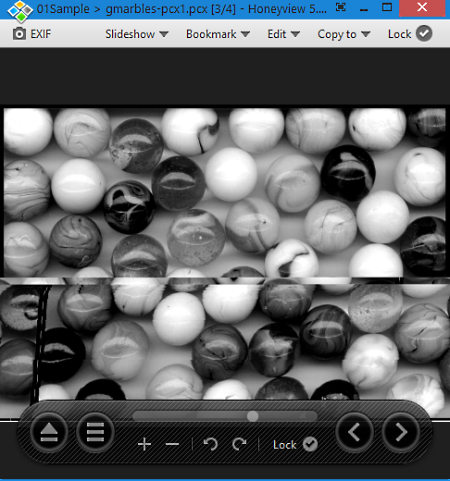Expand the Bookmark dropdown
This screenshot has width=450, height=481.
pyautogui.click(x=218, y=34)
